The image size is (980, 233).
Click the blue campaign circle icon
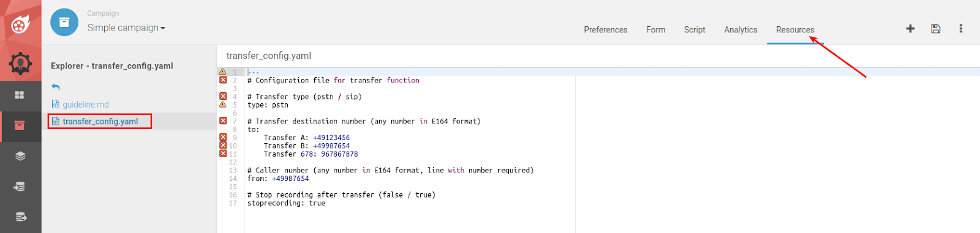pos(64,23)
